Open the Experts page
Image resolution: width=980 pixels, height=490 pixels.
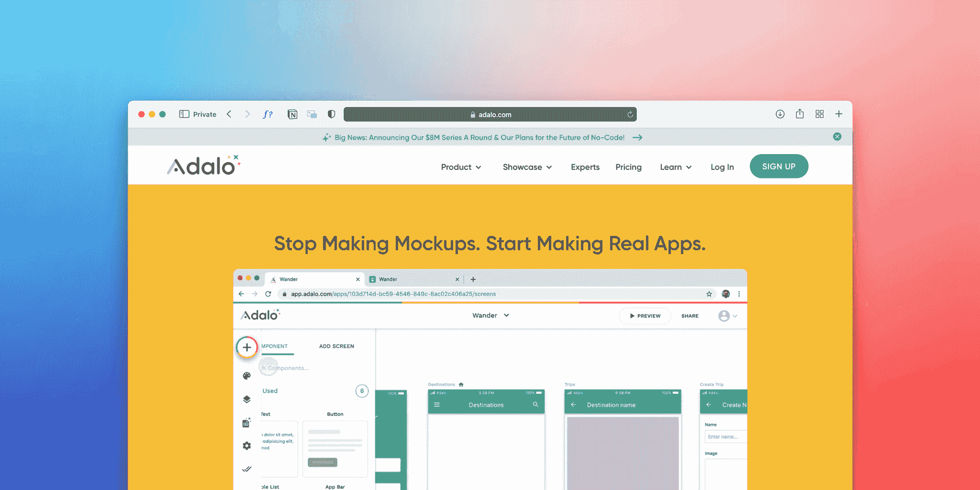click(585, 167)
